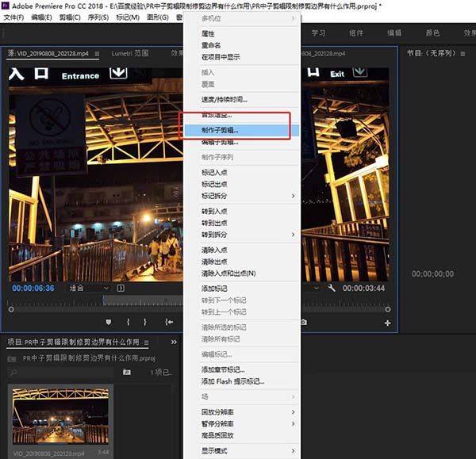The image size is (476, 459).
Task: Switch to the 学习 workspace tab
Action: click(x=318, y=33)
